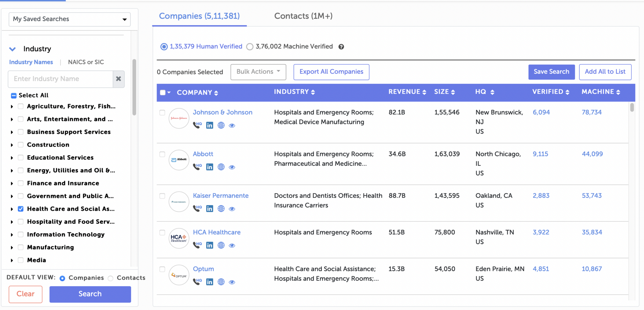
Task: Click inside the Enter Industry Name field
Action: (x=60, y=79)
